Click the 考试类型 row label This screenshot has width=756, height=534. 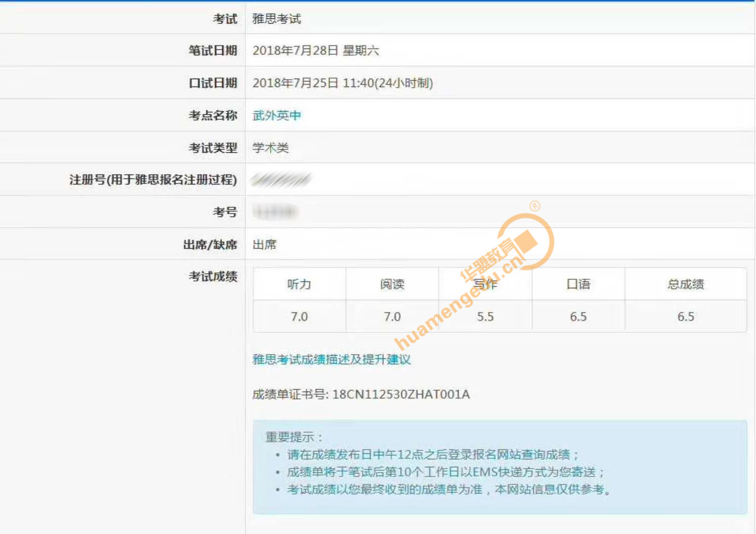(x=213, y=148)
